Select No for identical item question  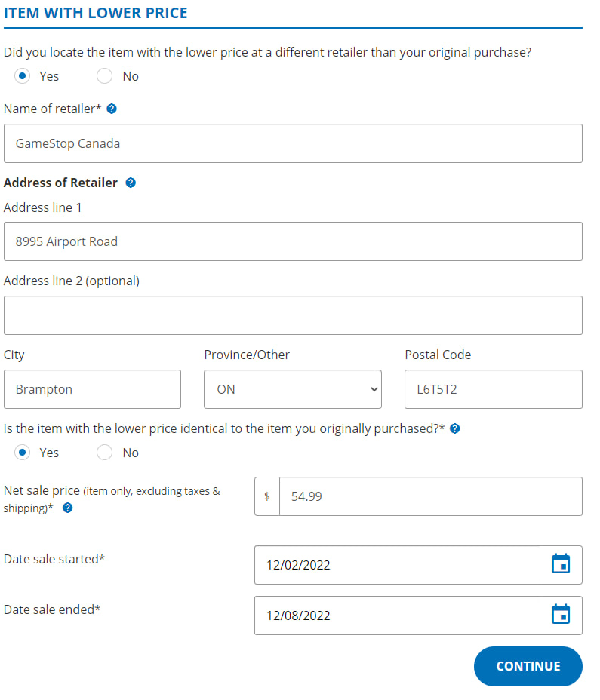pos(105,453)
